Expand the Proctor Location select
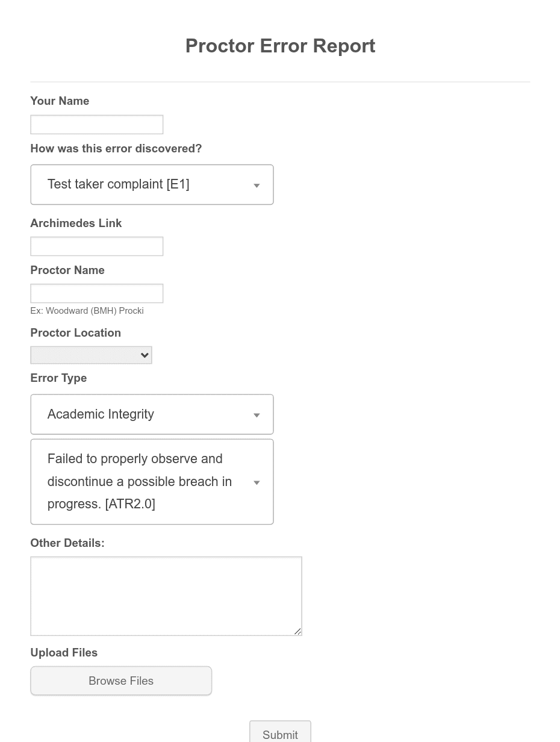Viewport: 560px width, 742px height. tap(92, 355)
